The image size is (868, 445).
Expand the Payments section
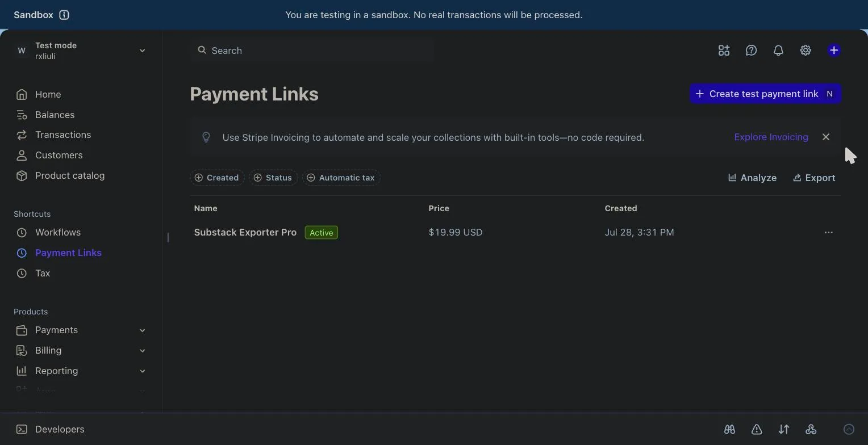click(x=81, y=330)
